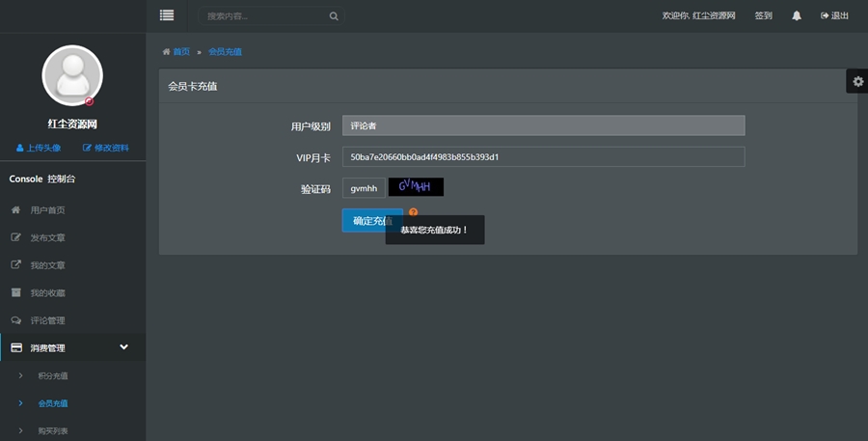Click the orange help question-mark icon
Screen dimensions: 868x441
point(413,212)
